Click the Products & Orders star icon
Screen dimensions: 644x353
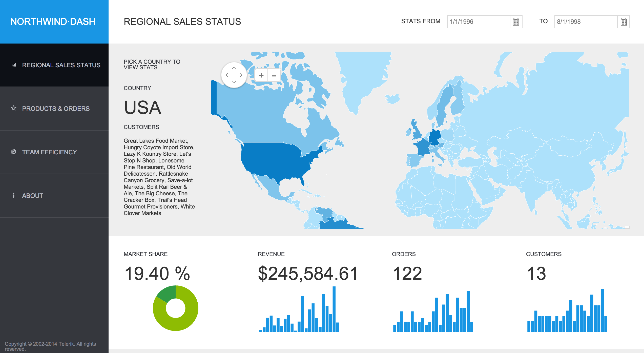pyautogui.click(x=14, y=108)
